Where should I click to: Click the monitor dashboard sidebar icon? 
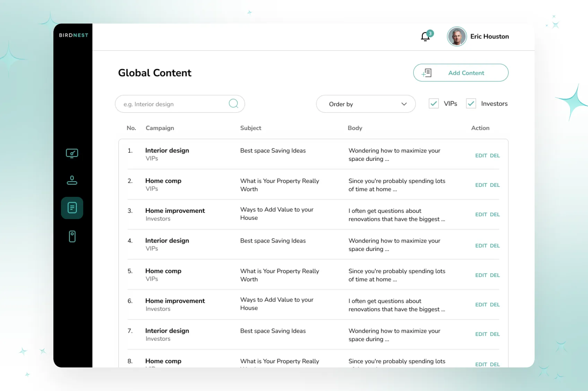click(x=72, y=153)
